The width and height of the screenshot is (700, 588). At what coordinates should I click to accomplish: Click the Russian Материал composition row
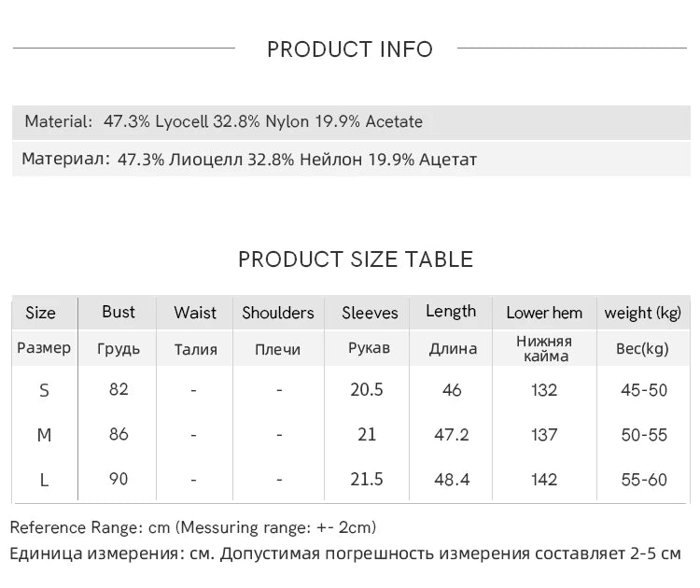point(249,160)
